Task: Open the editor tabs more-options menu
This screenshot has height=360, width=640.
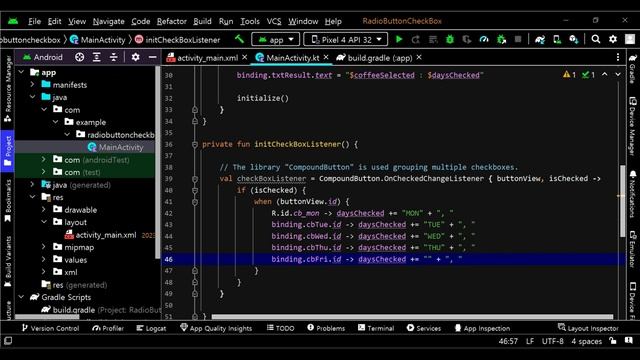Action: 618,57
